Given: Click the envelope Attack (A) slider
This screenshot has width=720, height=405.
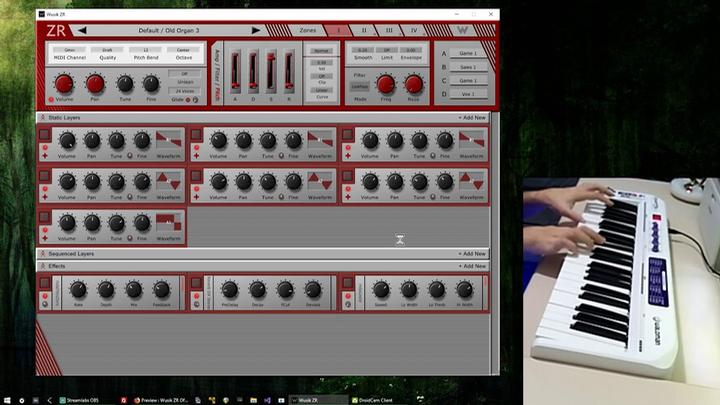Looking at the screenshot, I should click(x=236, y=70).
